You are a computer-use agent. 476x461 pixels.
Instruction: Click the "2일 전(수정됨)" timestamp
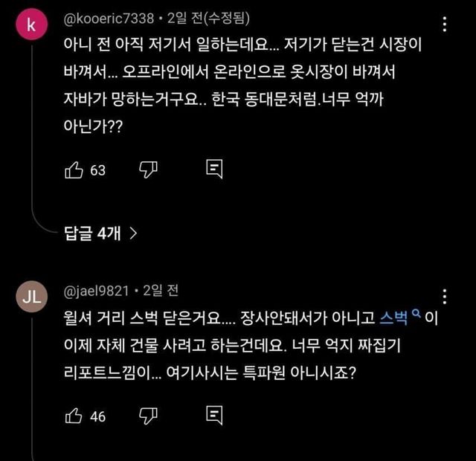pos(188,16)
